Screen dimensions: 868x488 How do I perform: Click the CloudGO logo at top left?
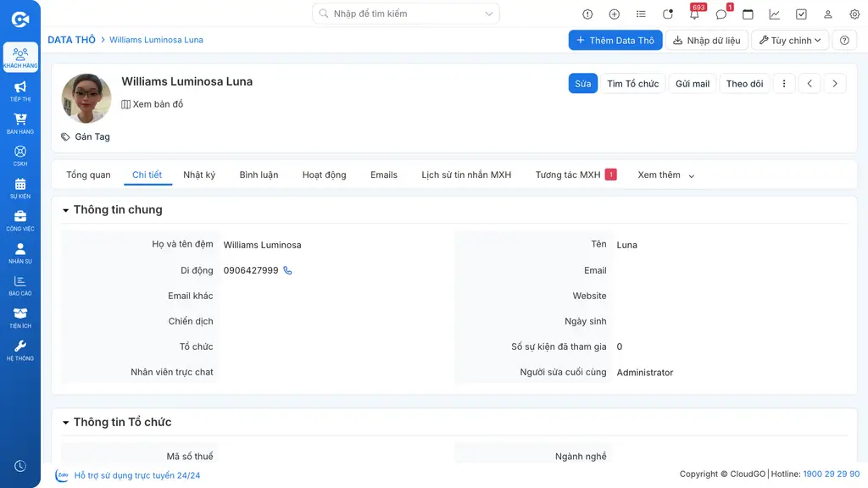point(20,19)
